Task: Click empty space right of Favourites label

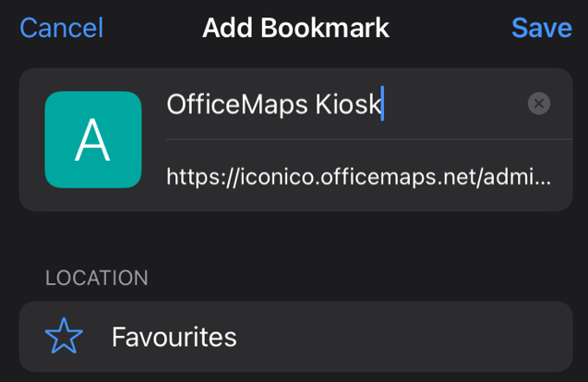Action: (x=405, y=337)
